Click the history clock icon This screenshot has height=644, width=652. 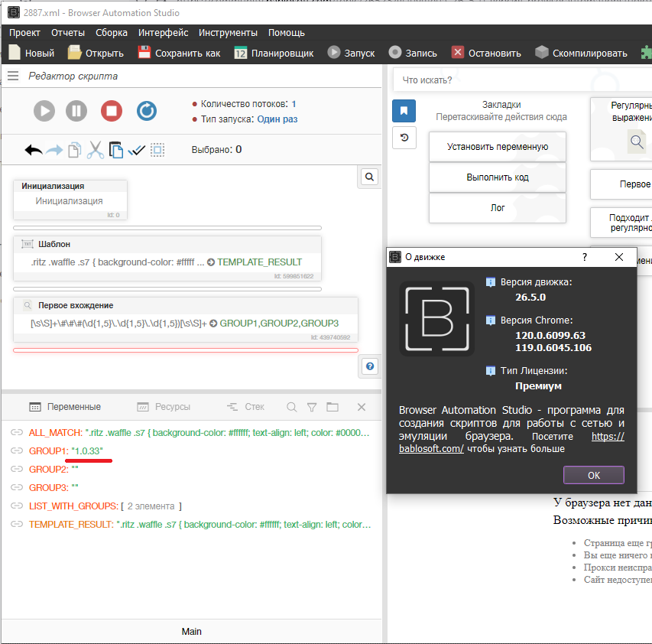404,138
